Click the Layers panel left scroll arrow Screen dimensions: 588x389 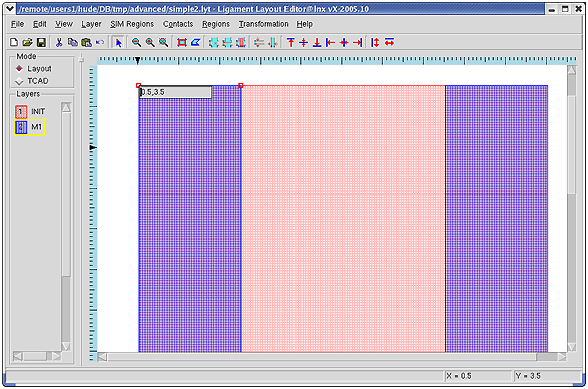18,356
